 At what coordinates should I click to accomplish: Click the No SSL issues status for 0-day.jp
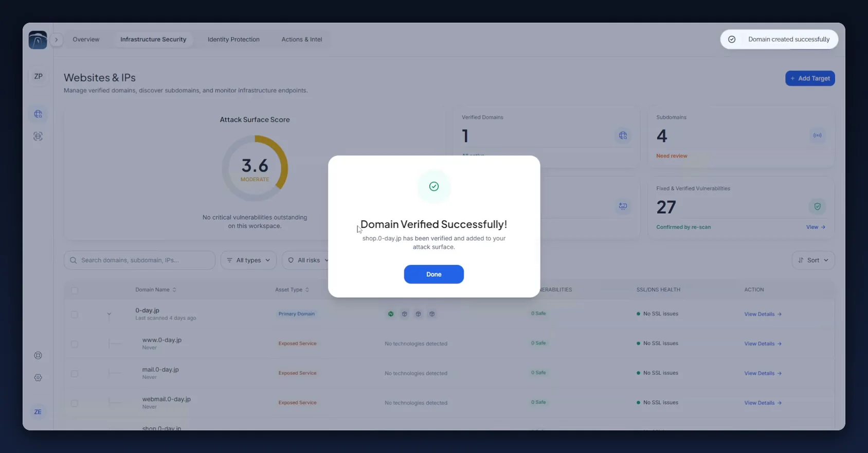click(657, 313)
